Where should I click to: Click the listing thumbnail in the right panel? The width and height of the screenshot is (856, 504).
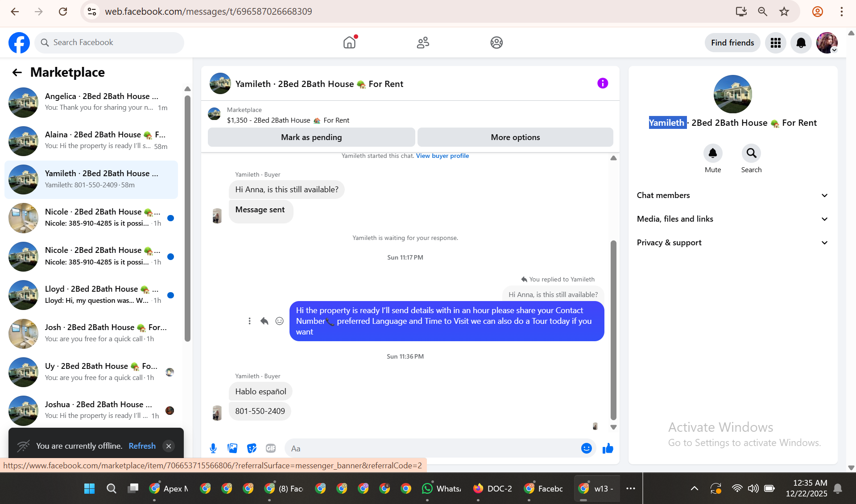(x=732, y=94)
